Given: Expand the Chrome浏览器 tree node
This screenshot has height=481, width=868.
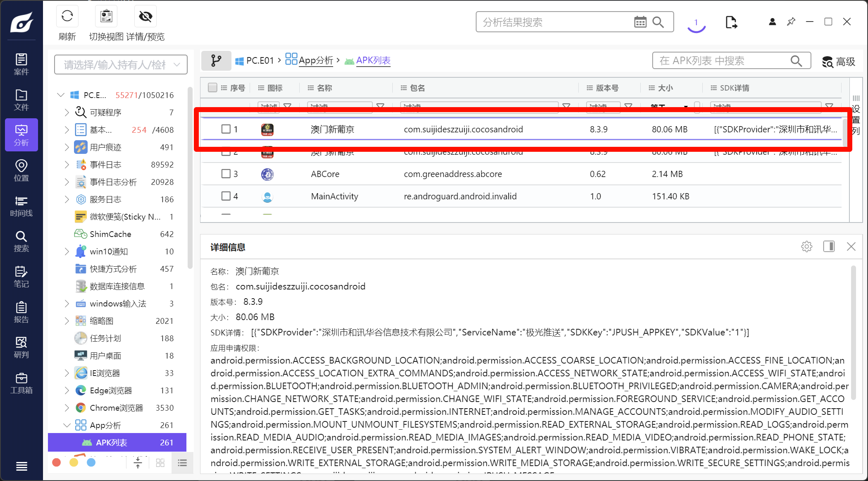Looking at the screenshot, I should [x=67, y=408].
